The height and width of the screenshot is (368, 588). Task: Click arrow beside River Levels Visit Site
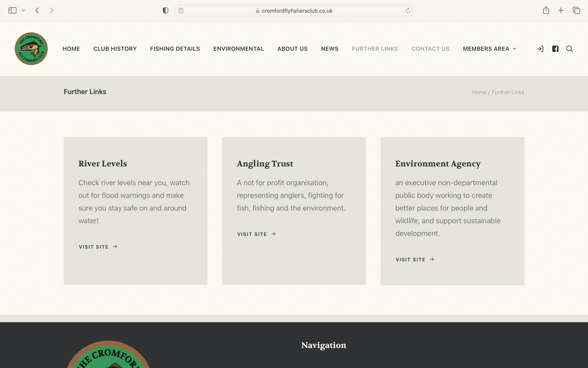pos(115,247)
